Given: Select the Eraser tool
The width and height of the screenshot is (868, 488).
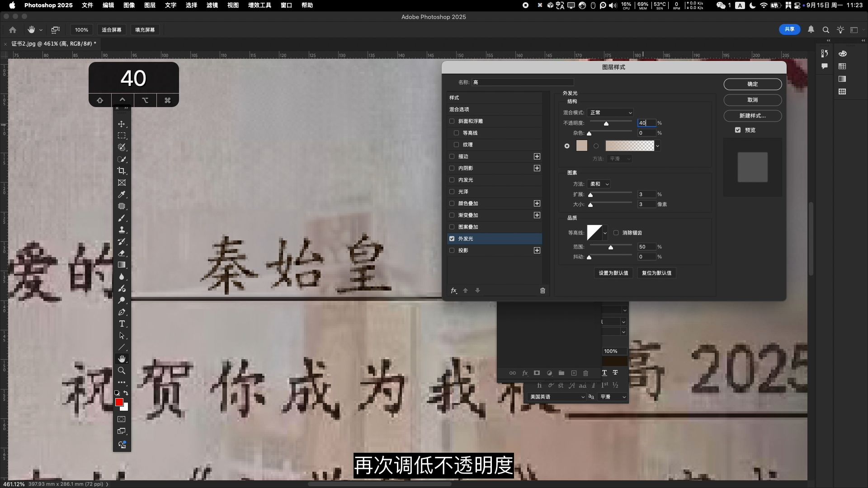Looking at the screenshot, I should pos(121,253).
